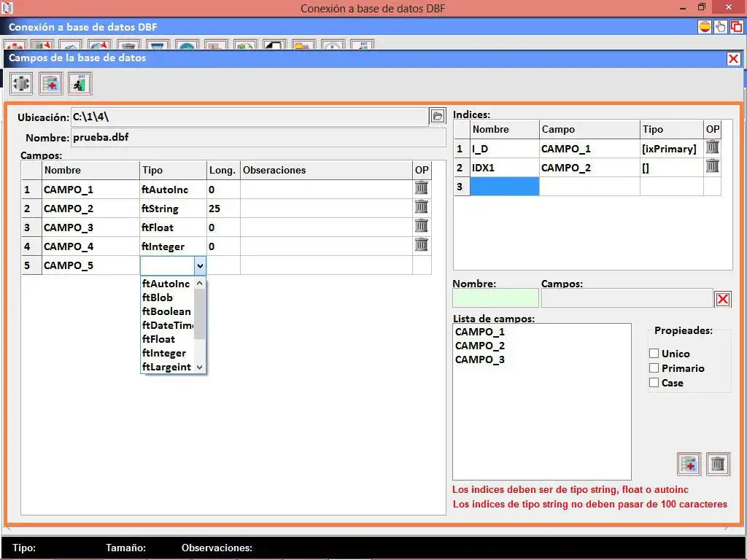Click the ftString type cell

click(173, 208)
